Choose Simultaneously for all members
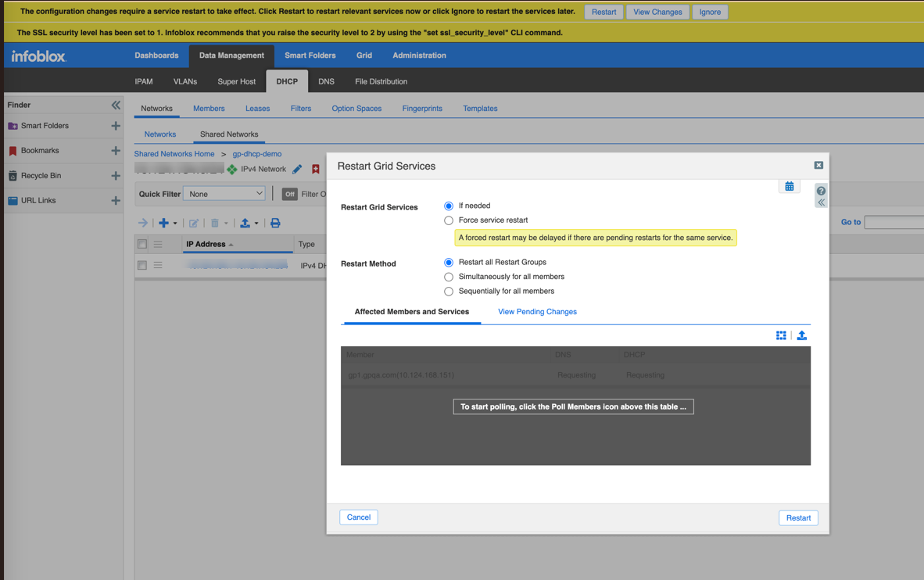The image size is (924, 580). tap(449, 277)
